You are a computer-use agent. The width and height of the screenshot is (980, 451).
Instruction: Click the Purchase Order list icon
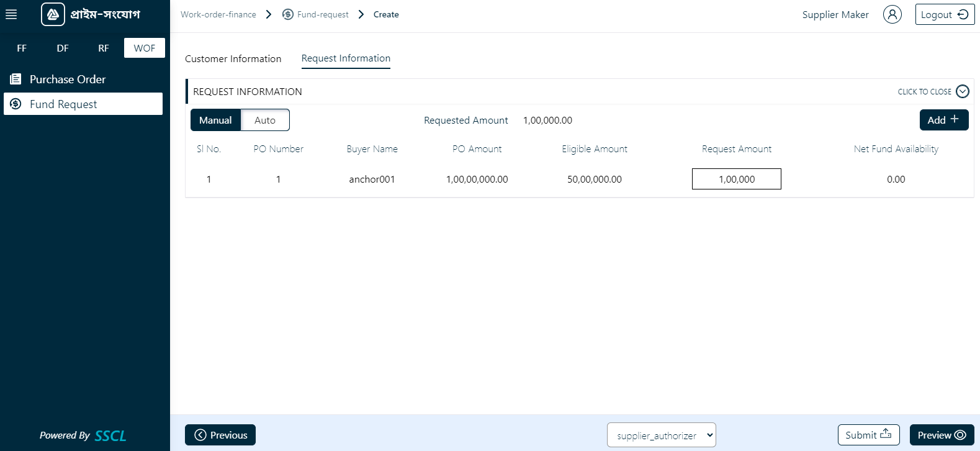(16, 79)
